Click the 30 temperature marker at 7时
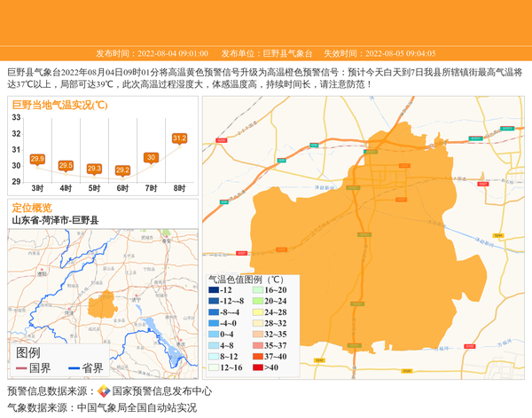The width and height of the screenshot is (532, 418). [x=151, y=157]
